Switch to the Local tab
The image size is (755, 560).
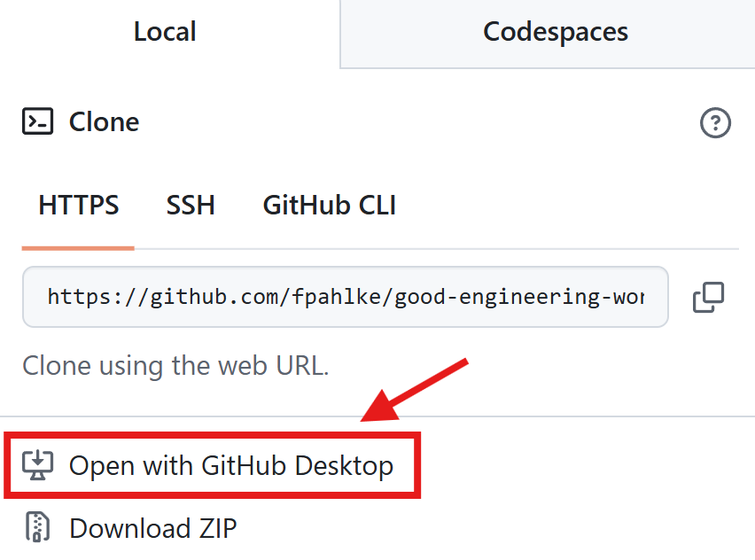tap(165, 33)
